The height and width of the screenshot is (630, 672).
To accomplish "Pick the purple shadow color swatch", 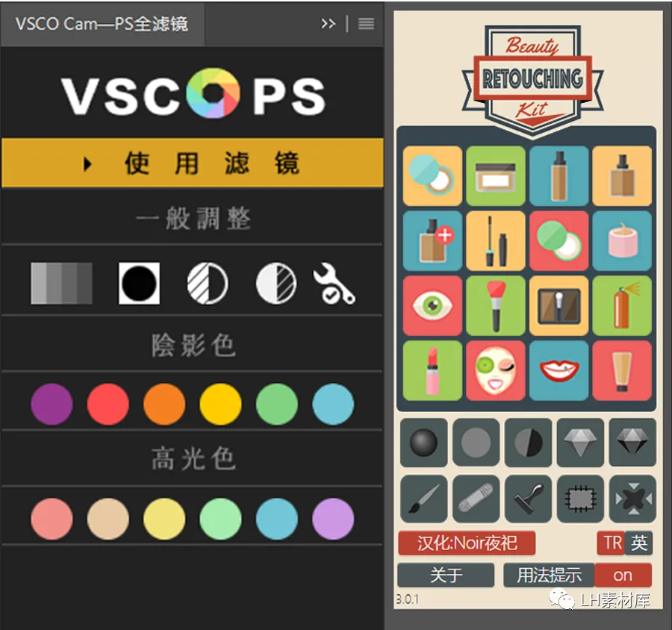I will click(52, 404).
